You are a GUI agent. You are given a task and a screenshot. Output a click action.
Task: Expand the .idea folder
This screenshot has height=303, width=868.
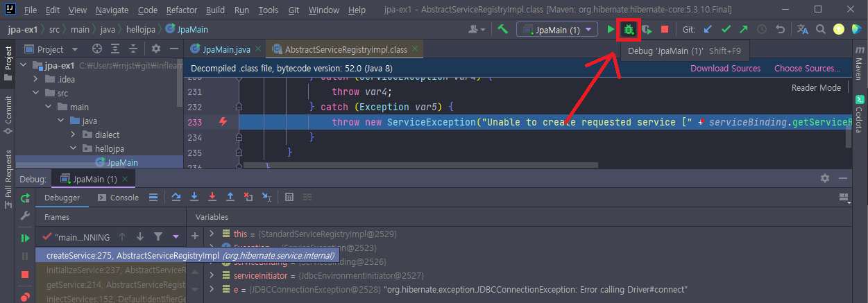click(x=36, y=79)
